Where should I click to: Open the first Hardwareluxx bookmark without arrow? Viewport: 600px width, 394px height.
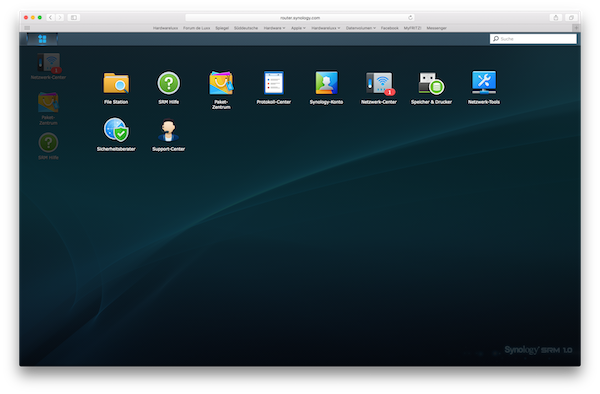pos(165,28)
